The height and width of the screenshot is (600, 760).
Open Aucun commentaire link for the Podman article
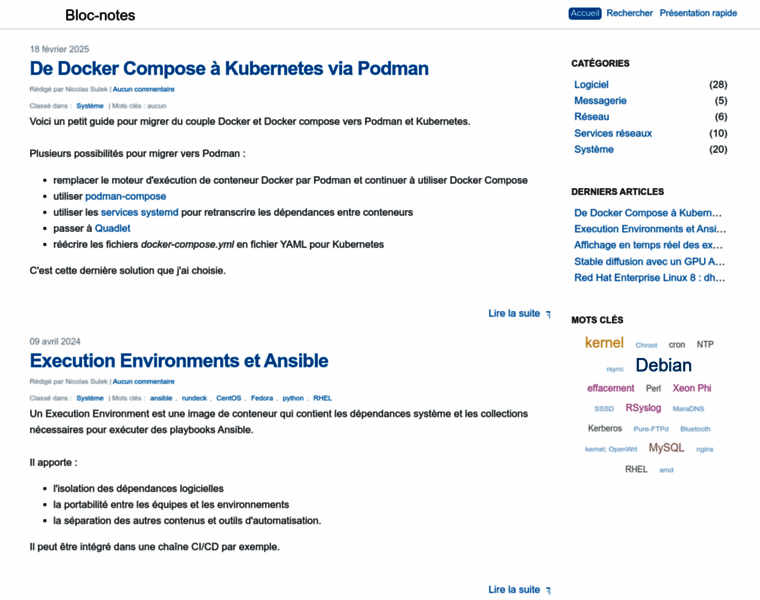143,89
